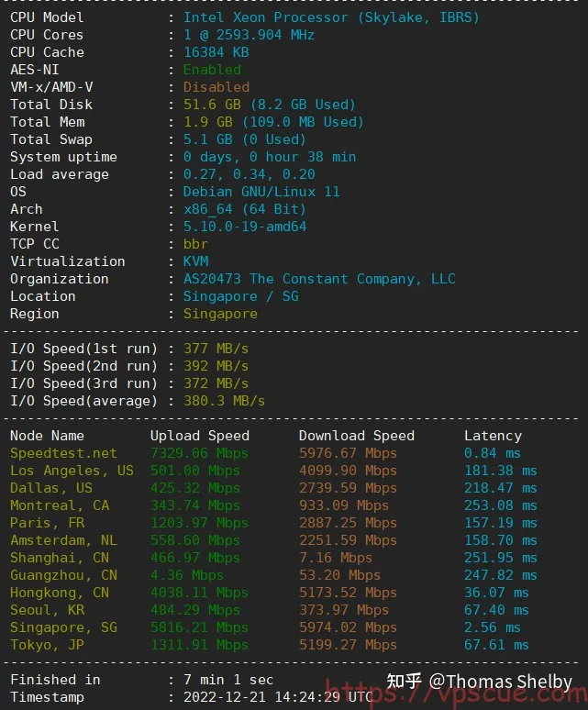Screen dimensions: 588x710
Task: Click the vpscue.com watermark URL
Action: point(456,695)
